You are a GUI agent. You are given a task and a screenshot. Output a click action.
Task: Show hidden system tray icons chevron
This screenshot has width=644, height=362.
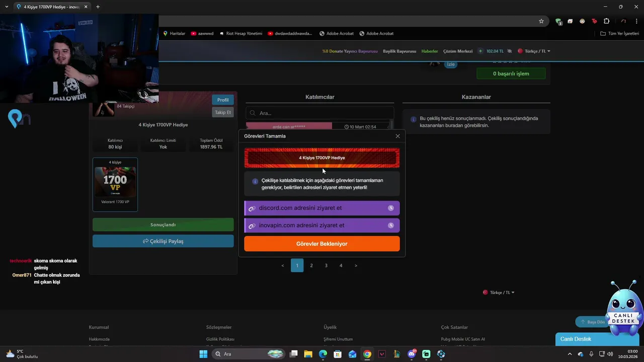(x=570, y=354)
